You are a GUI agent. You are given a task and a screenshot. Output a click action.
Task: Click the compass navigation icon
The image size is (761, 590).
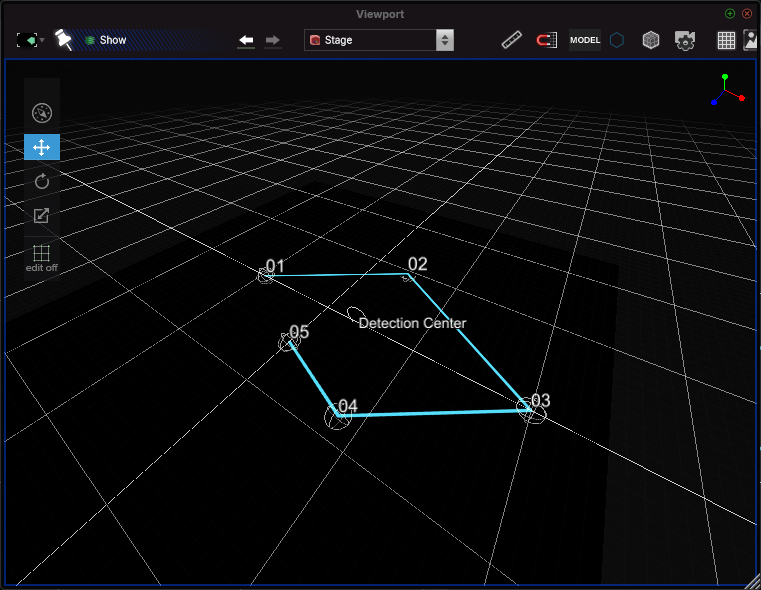tap(42, 113)
